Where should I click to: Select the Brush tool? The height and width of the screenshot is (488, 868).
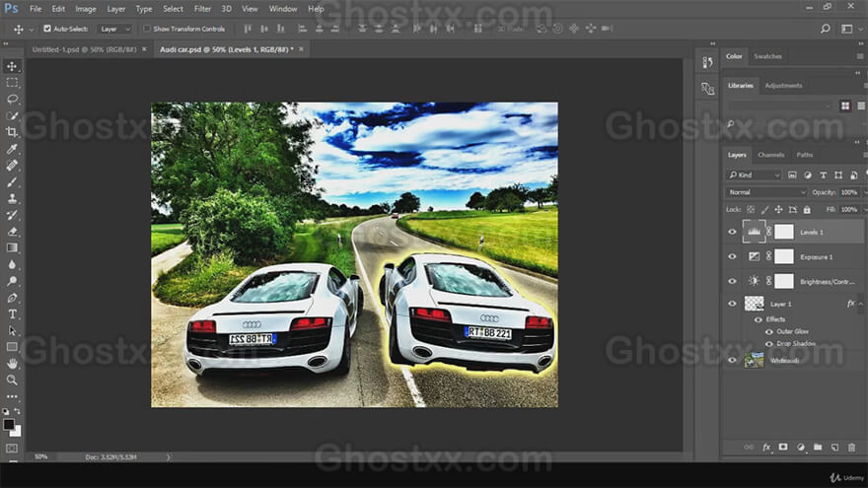tap(12, 181)
